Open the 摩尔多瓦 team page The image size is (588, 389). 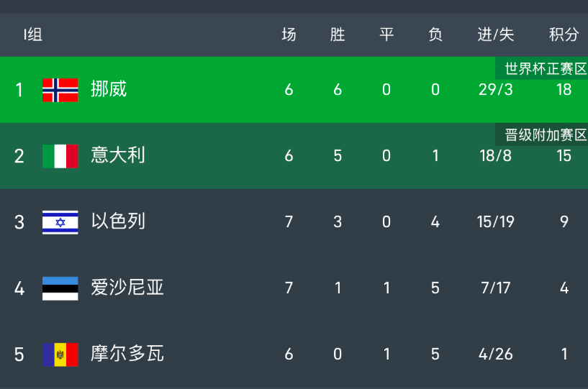click(x=127, y=354)
